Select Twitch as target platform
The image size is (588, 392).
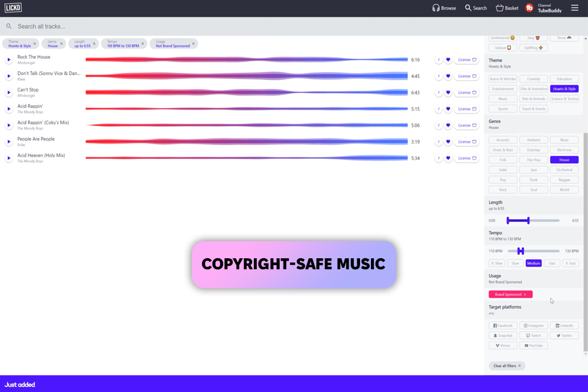coord(533,335)
